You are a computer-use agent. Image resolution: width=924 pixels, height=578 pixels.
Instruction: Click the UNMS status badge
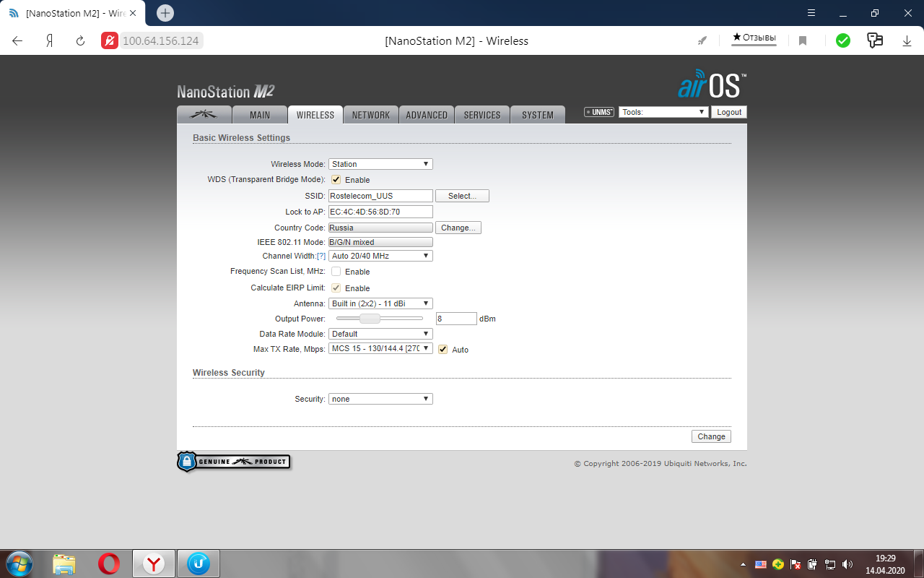(599, 112)
